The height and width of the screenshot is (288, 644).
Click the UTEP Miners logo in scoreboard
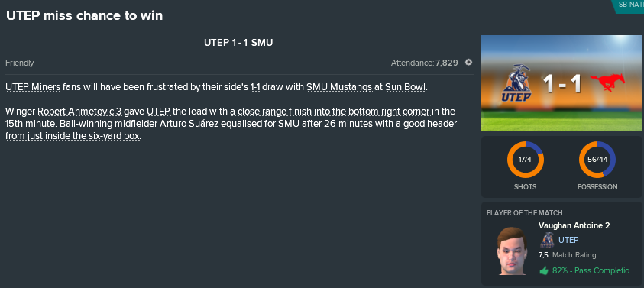click(516, 83)
